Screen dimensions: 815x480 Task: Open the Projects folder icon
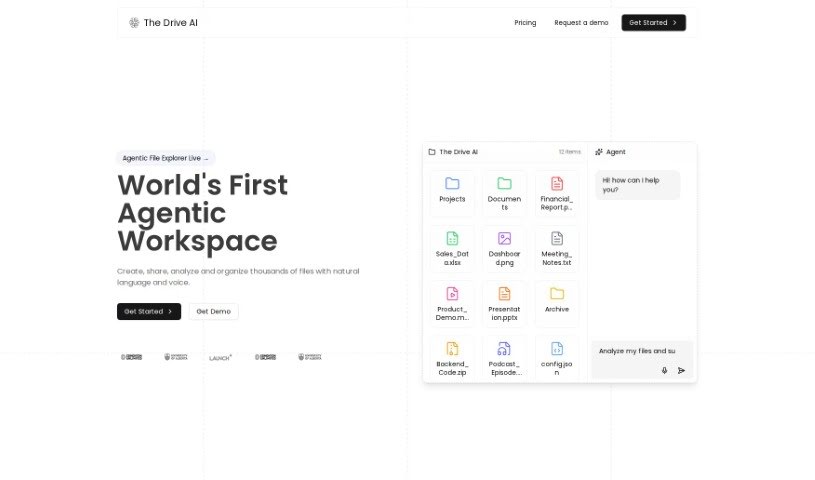tap(452, 184)
